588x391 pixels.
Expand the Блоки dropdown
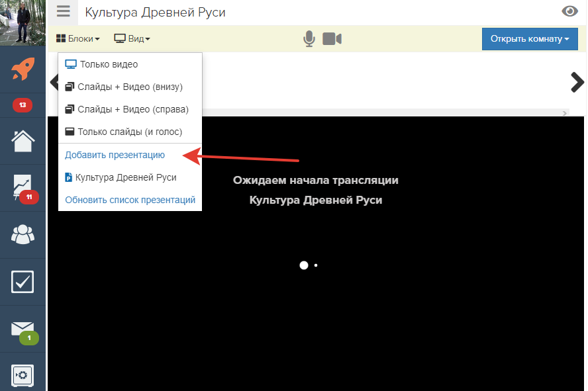[77, 39]
